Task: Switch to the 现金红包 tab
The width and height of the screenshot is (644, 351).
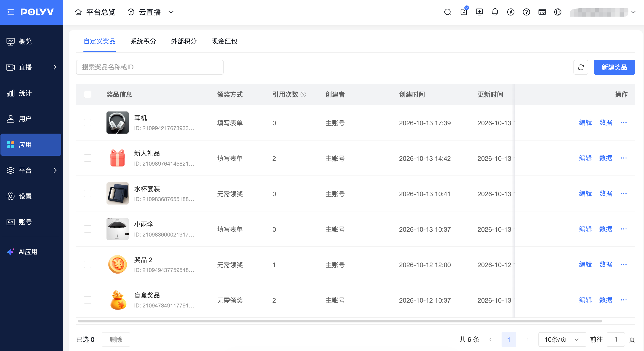Action: (224, 41)
